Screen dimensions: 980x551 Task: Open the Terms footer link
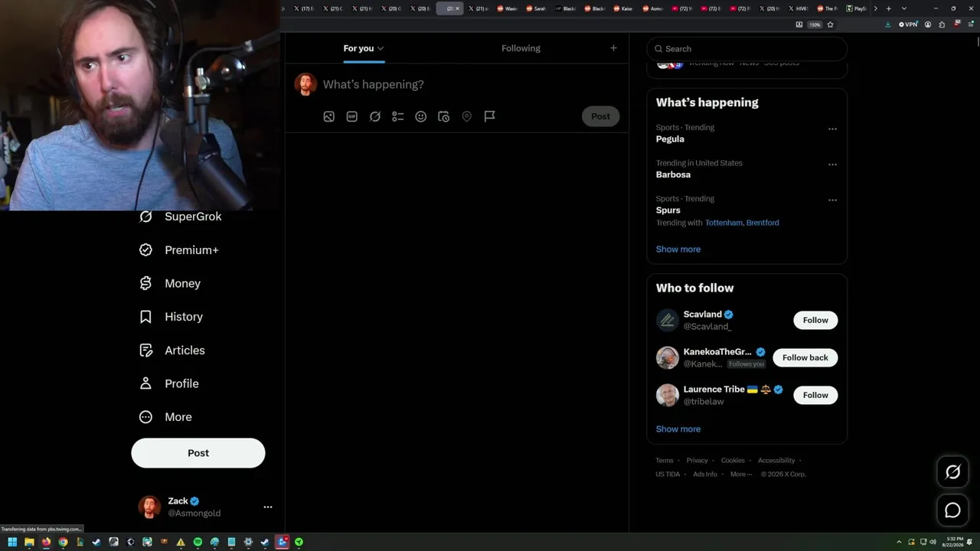click(665, 461)
